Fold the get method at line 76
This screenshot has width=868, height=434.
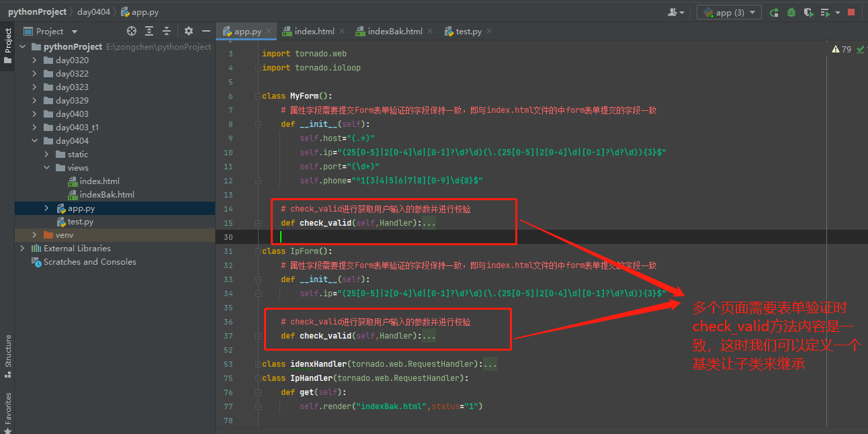click(x=258, y=392)
